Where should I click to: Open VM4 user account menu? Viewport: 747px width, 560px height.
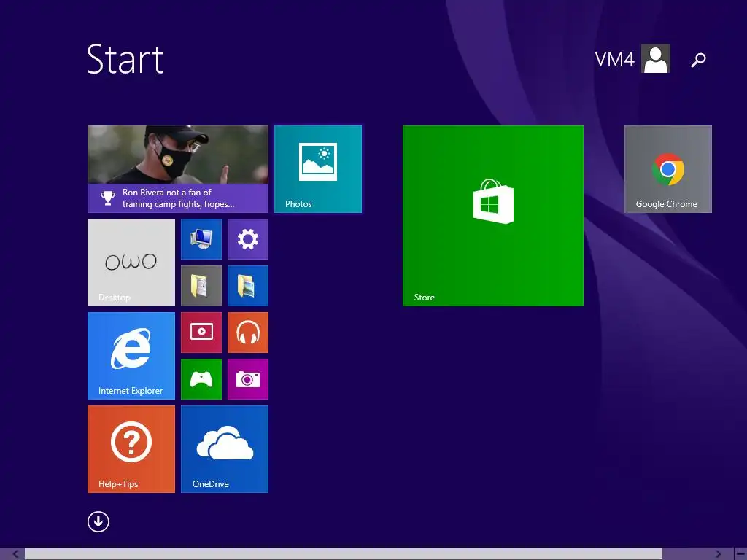[632, 58]
